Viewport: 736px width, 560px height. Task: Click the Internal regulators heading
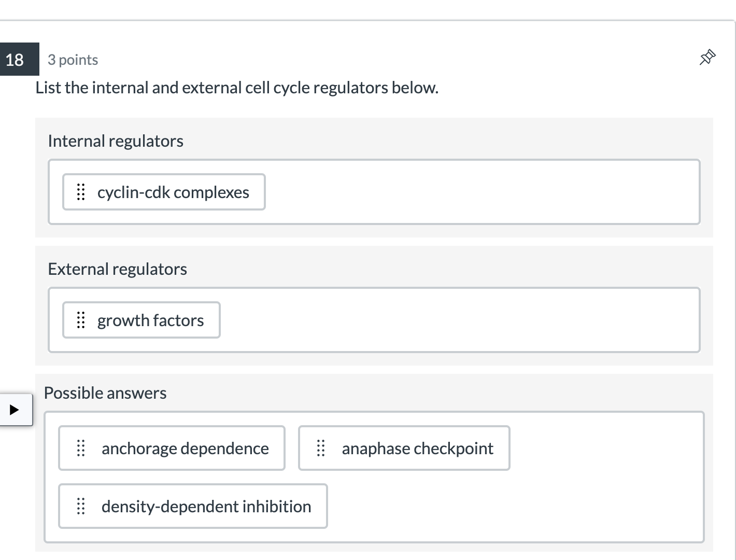point(116,141)
